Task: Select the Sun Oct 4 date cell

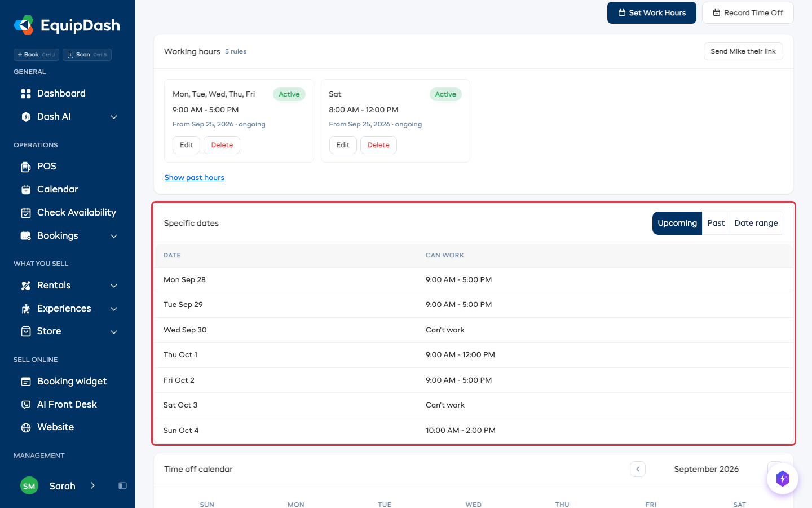Action: tap(181, 431)
